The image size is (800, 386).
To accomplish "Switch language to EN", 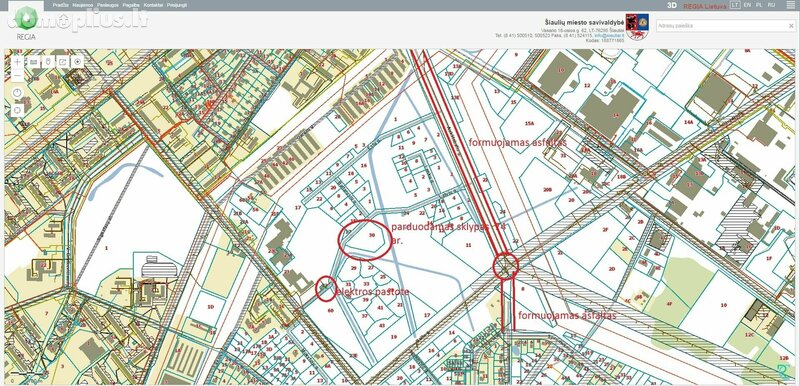I will coord(747,5).
